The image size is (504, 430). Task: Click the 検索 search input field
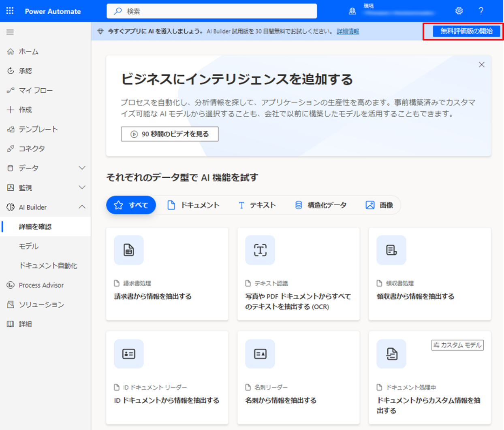(x=212, y=11)
